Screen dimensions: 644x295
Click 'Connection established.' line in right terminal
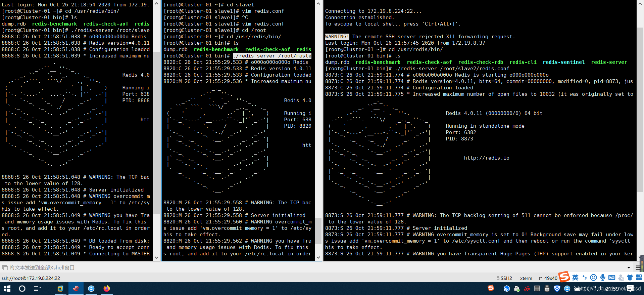(359, 17)
